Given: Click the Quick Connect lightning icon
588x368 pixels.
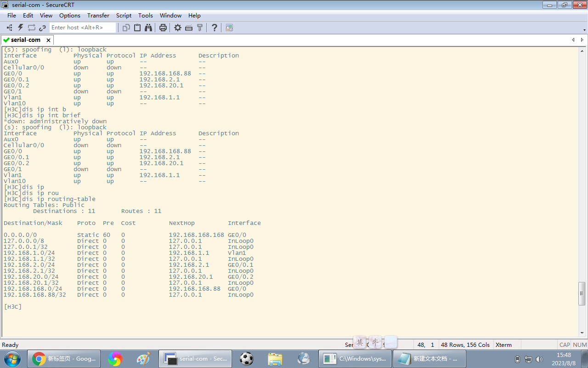Looking at the screenshot, I should point(21,28).
